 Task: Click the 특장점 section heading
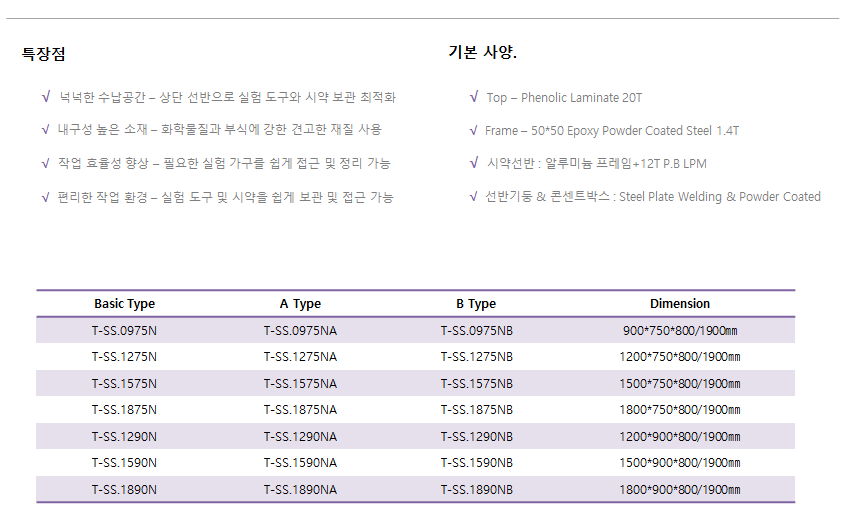tap(44, 54)
